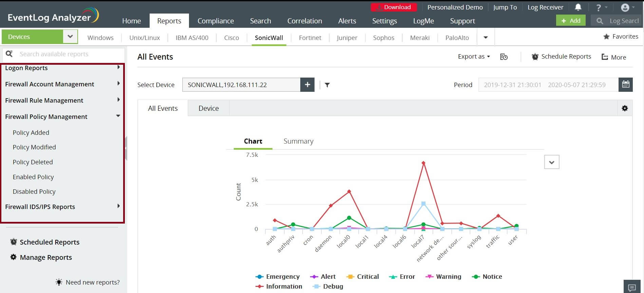
Task: Collapse the left sidebar handle
Action: click(x=126, y=148)
